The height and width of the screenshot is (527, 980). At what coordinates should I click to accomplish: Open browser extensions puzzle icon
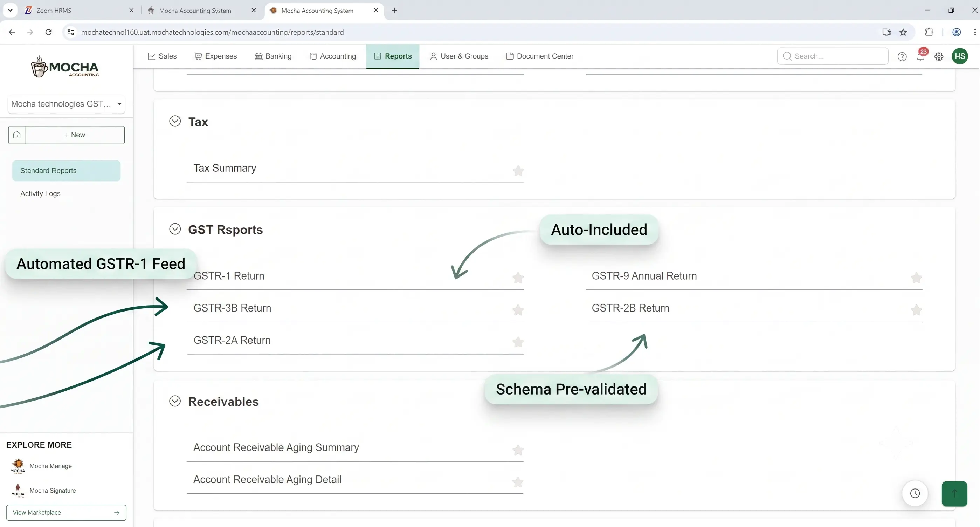tap(929, 32)
